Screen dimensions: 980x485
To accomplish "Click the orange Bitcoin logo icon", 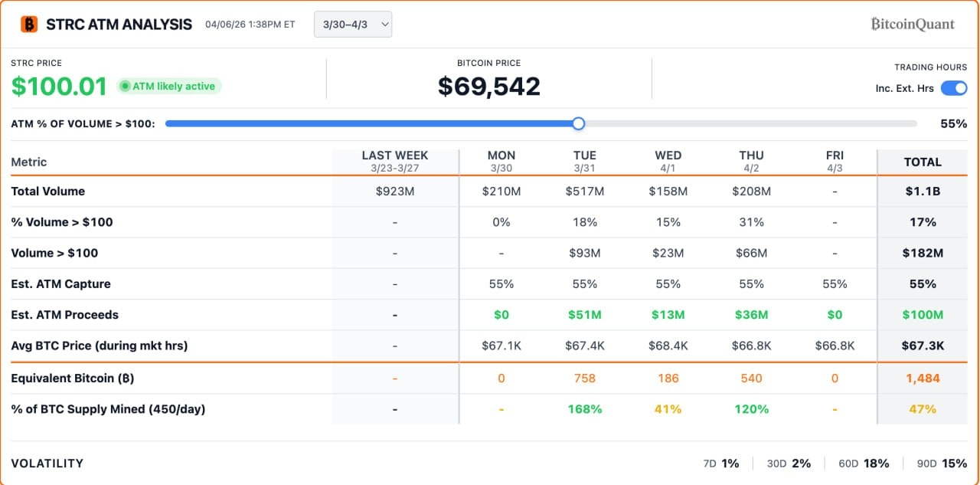I will coord(29,25).
